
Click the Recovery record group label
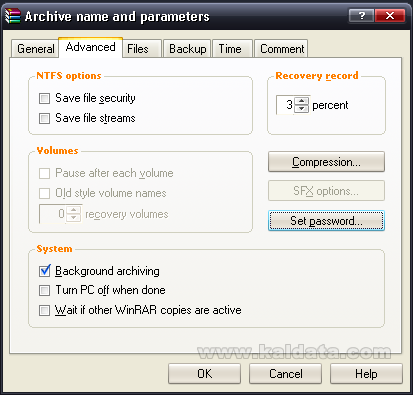coord(317,76)
